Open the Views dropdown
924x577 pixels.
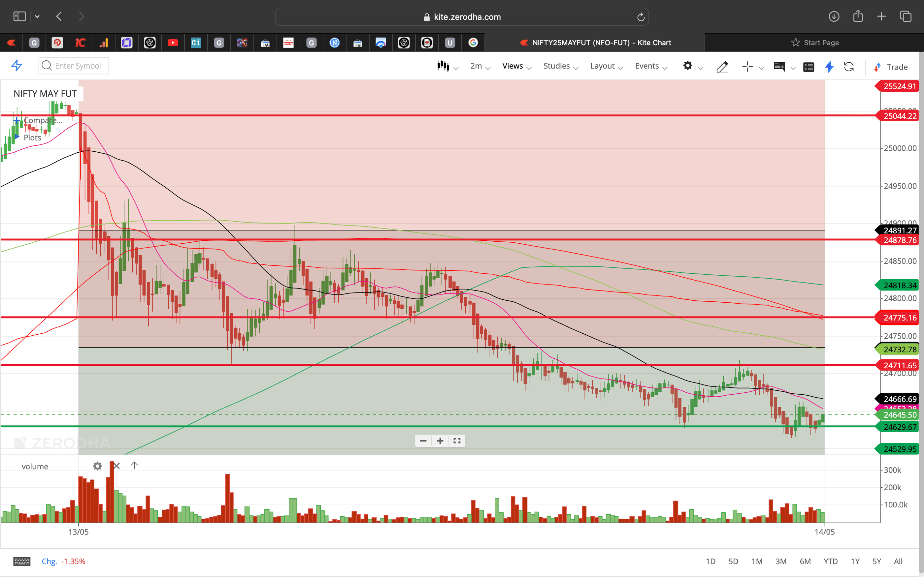513,66
